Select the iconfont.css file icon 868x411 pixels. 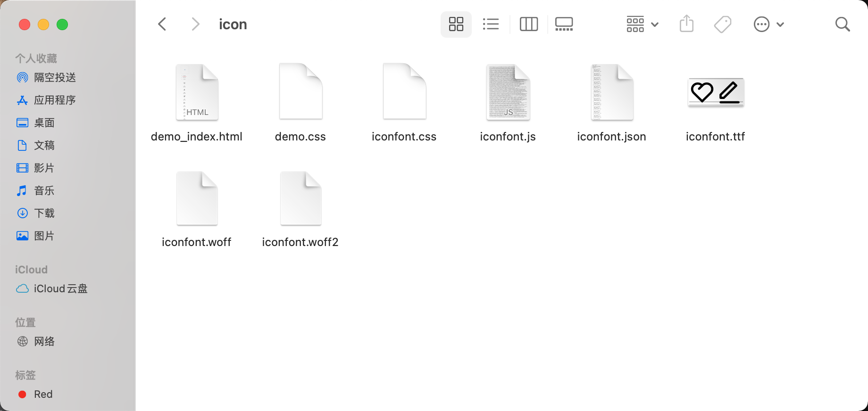tap(404, 91)
